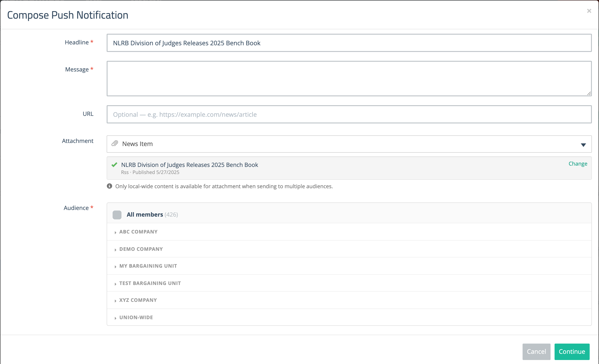Click the attached news item title text
This screenshot has height=364, width=599.
tap(190, 165)
